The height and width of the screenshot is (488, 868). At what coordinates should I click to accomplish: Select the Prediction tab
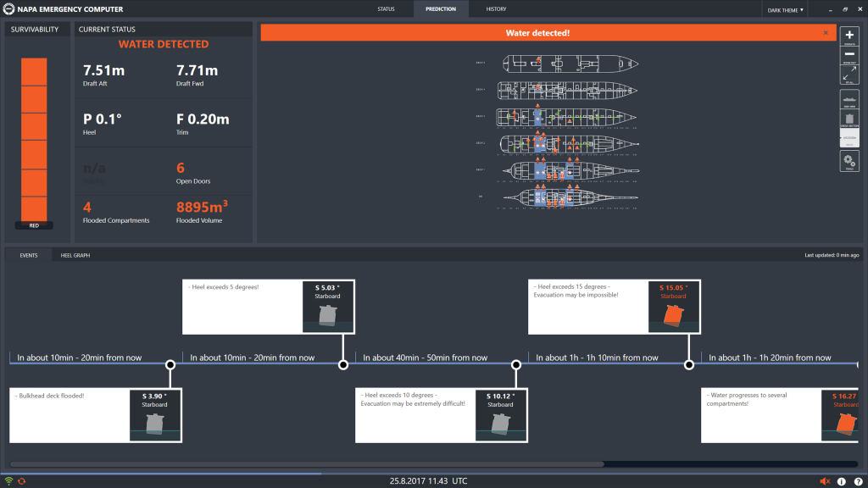(x=441, y=8)
